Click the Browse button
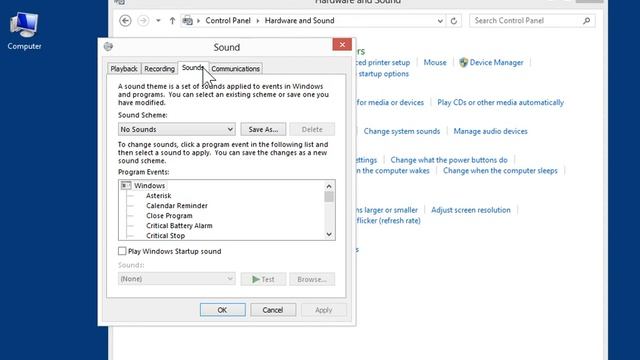 [312, 279]
